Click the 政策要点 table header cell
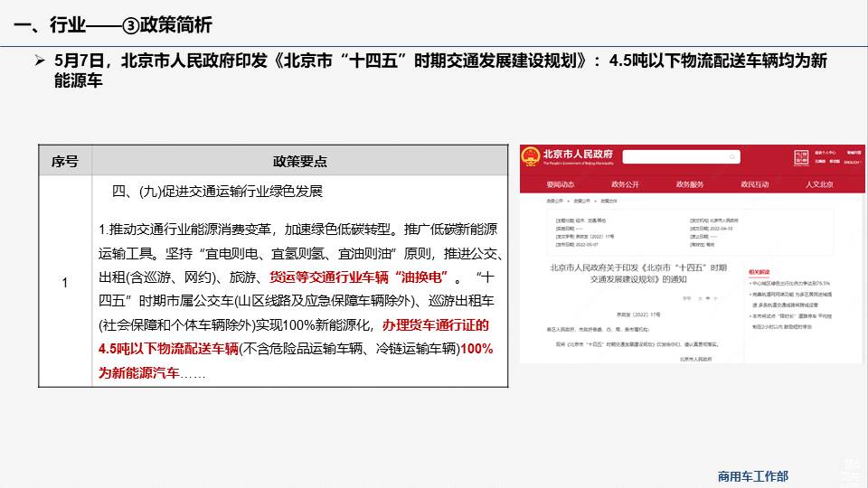This screenshot has height=488, width=868. pos(300,161)
